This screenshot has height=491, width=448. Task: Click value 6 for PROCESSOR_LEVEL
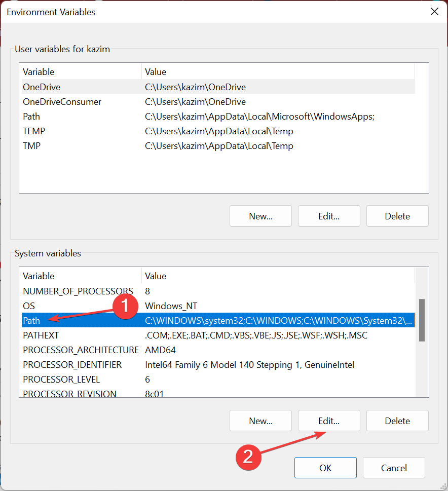(x=147, y=380)
